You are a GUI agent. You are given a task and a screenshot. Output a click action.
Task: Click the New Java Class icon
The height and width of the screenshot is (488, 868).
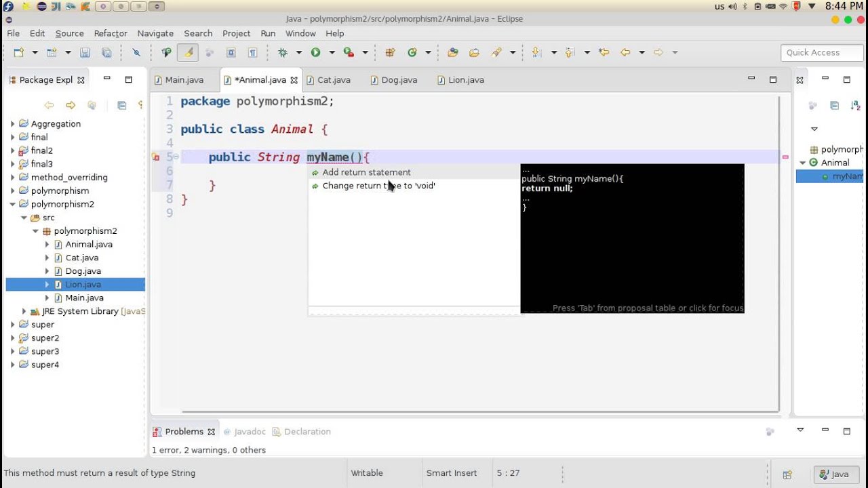click(412, 52)
